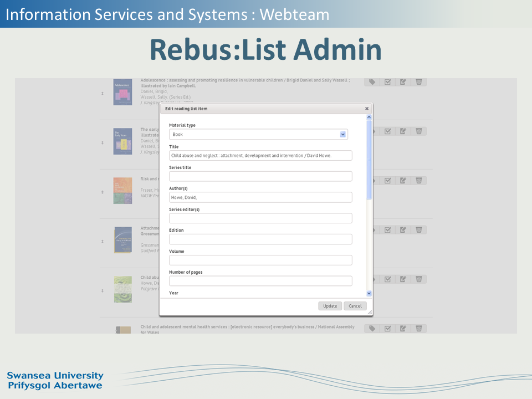Tag the Child and adolescent mental health services item
The width and height of the screenshot is (532, 399).
pyautogui.click(x=372, y=329)
